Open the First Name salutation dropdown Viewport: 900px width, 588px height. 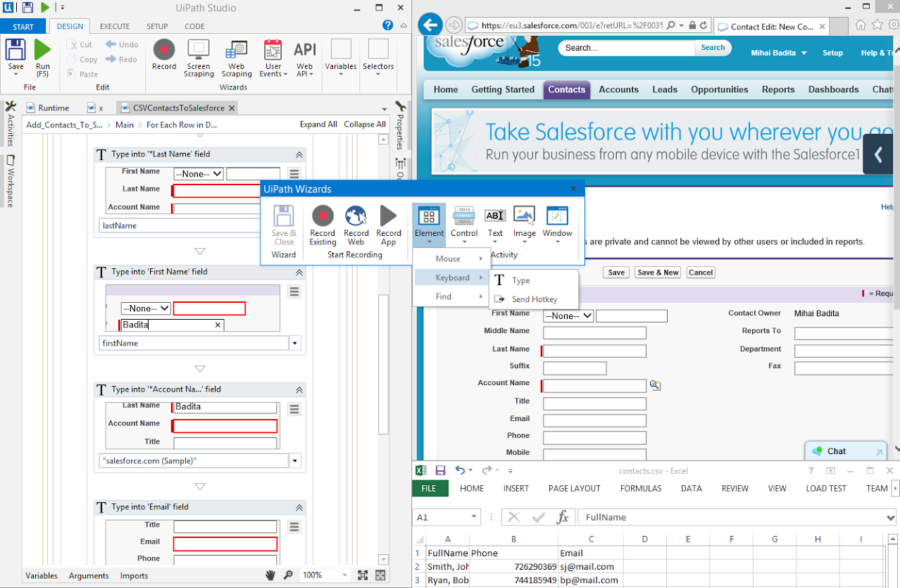(568, 315)
